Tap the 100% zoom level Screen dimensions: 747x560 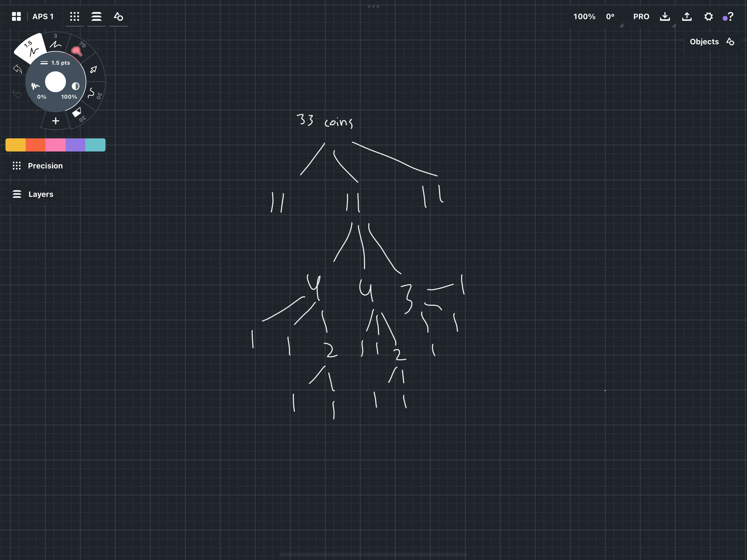click(584, 17)
